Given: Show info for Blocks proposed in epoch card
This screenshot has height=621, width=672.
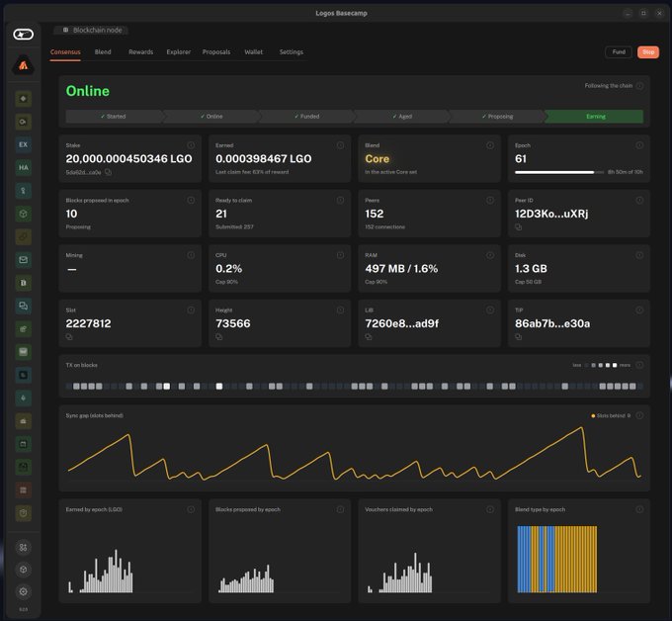Looking at the screenshot, I should [191, 201].
